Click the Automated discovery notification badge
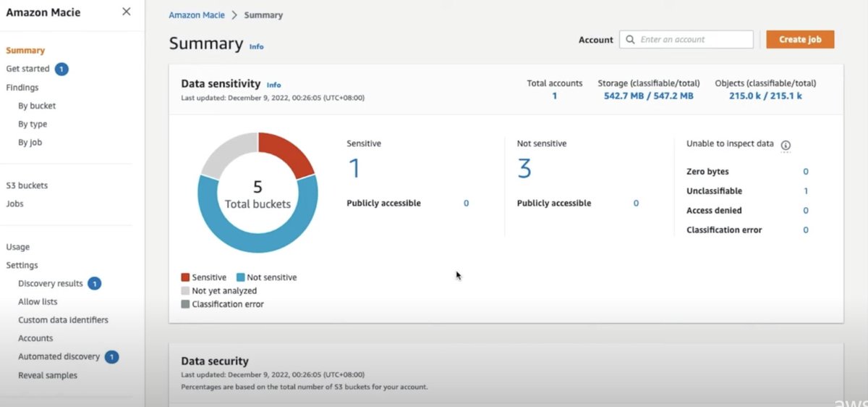The width and height of the screenshot is (868, 407). [x=111, y=357]
